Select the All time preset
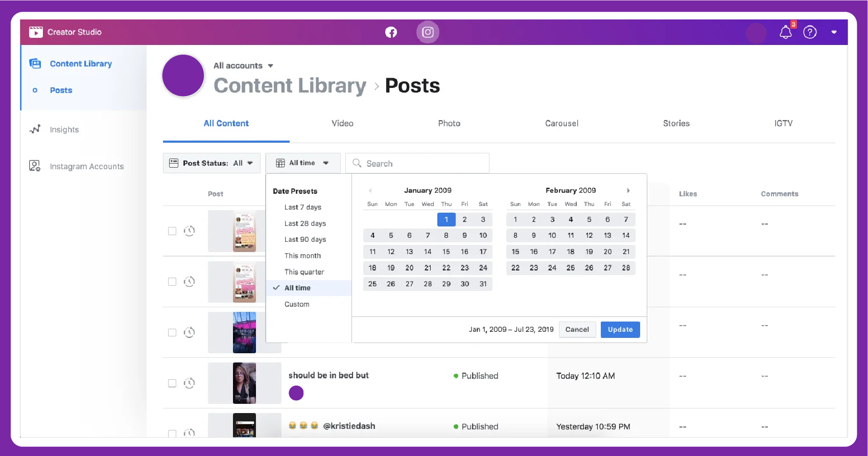868x456 pixels. (309, 288)
